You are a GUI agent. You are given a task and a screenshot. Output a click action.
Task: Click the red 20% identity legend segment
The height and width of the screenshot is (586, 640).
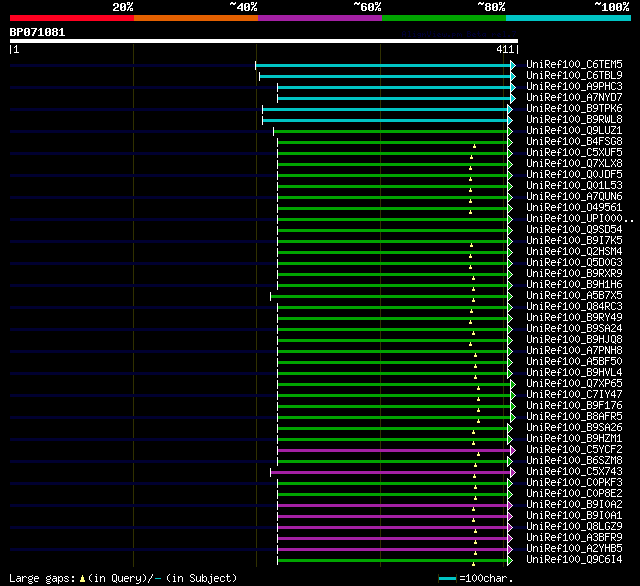72,18
